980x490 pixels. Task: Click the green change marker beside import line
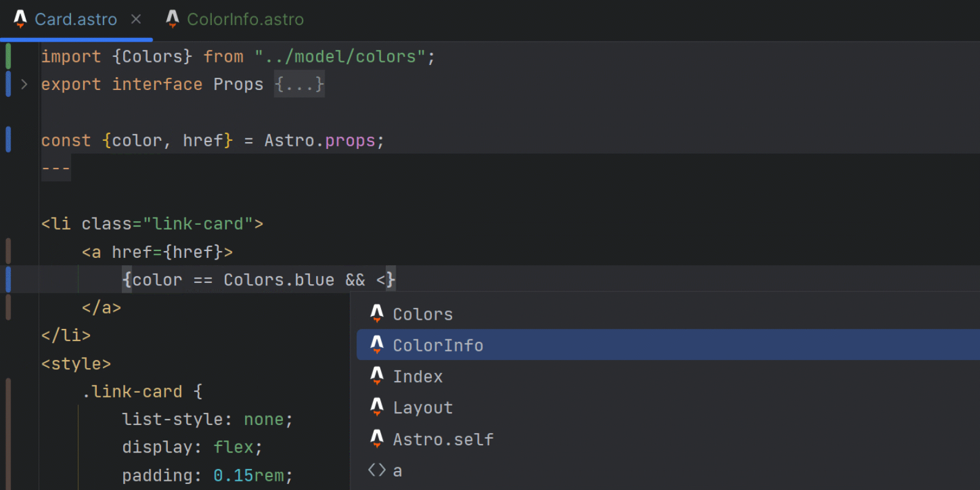pyautogui.click(x=8, y=56)
